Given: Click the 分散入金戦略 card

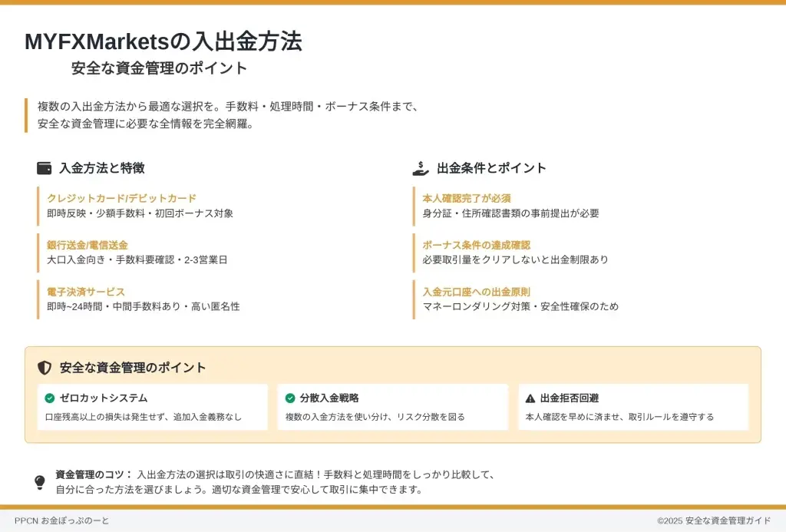Looking at the screenshot, I should (x=392, y=408).
